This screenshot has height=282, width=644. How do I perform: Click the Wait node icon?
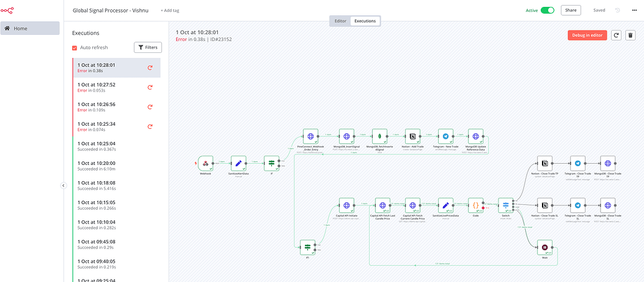[545, 247]
